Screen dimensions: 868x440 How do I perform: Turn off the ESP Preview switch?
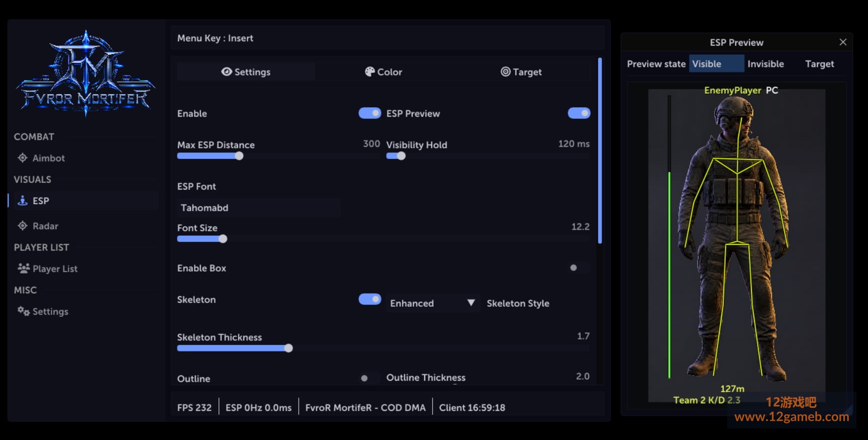pyautogui.click(x=579, y=113)
